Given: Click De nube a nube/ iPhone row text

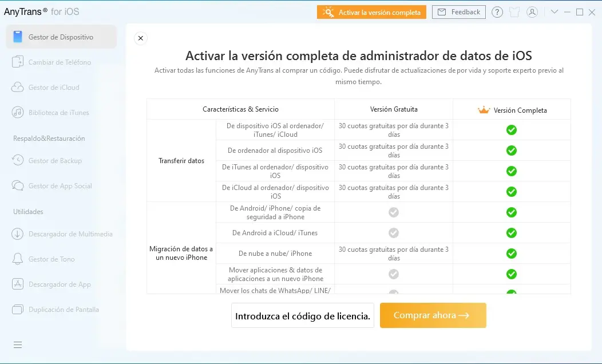Looking at the screenshot, I should pos(275,254).
